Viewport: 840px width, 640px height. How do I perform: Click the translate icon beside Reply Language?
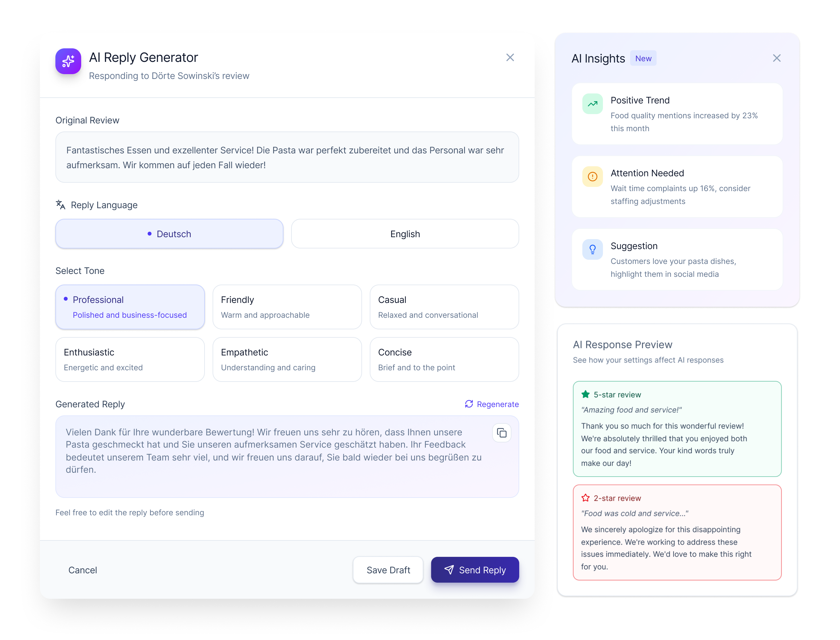tap(61, 205)
